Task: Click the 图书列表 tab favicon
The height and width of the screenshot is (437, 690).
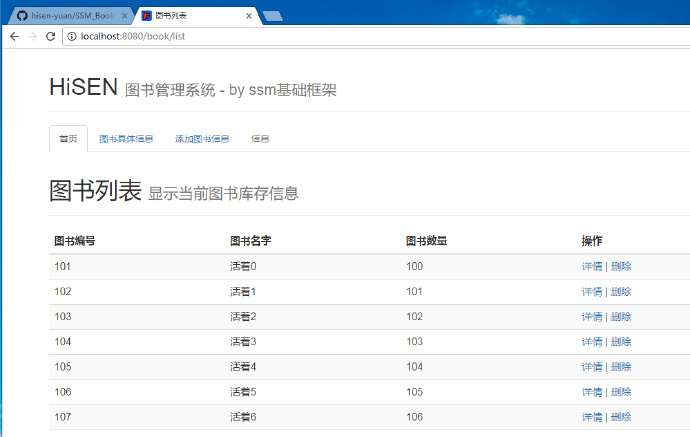Action: tap(147, 16)
